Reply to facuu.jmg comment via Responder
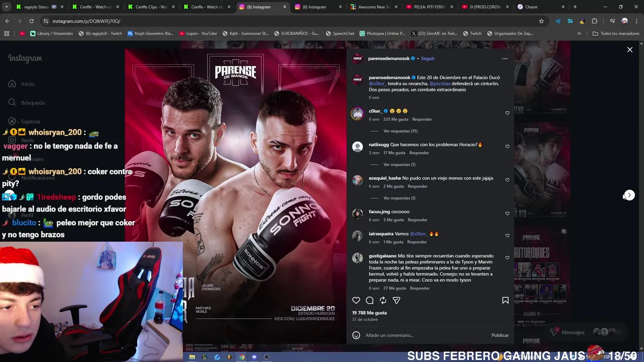644x362 pixels. click(x=417, y=220)
